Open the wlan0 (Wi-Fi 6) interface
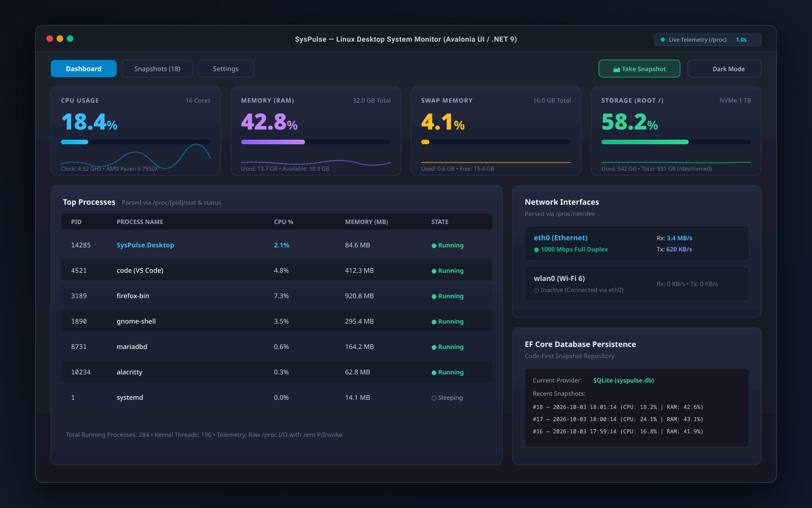Image resolution: width=812 pixels, height=508 pixels. 637,284
